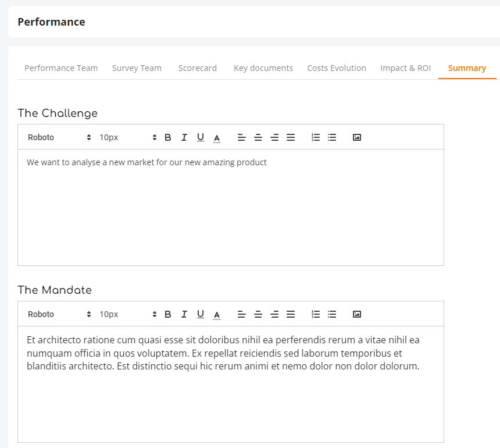Go to the Key documents tab

(263, 68)
